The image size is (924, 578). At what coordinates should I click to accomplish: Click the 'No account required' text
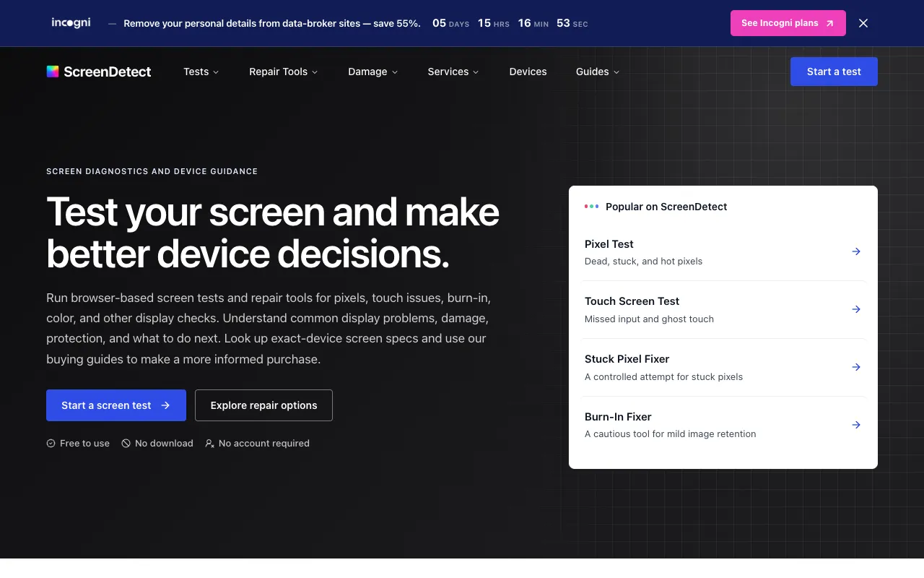click(x=264, y=444)
